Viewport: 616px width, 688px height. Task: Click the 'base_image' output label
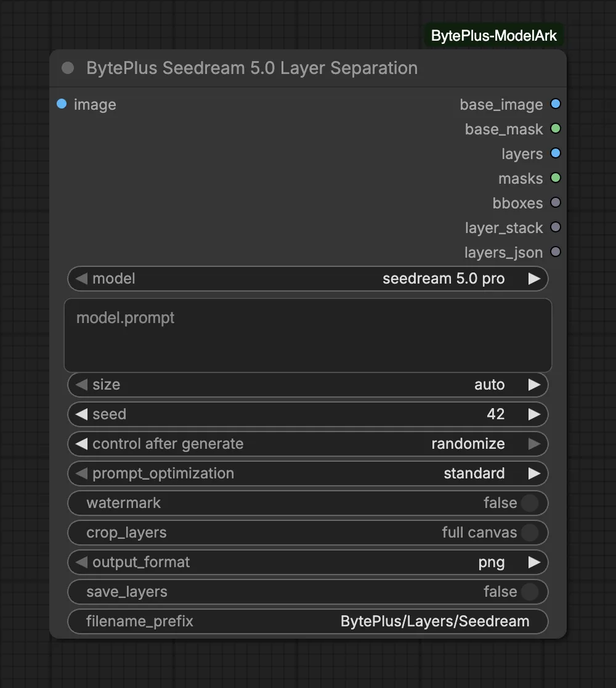501,104
